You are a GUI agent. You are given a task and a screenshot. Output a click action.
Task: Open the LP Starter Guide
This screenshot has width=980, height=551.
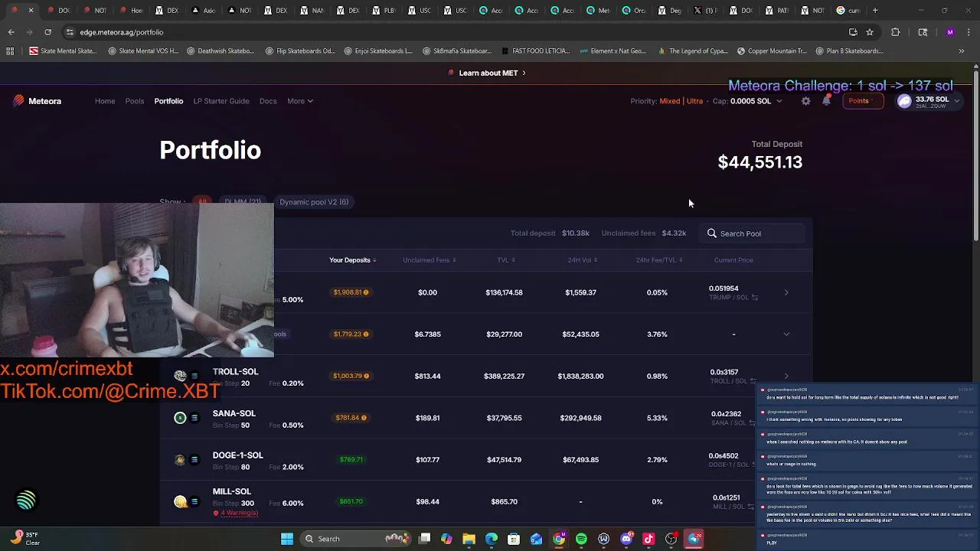(x=221, y=101)
